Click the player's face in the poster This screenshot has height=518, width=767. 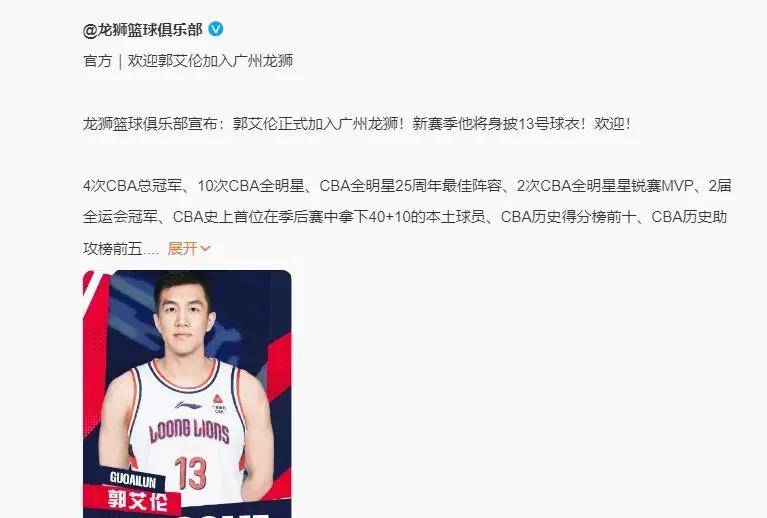coord(182,317)
